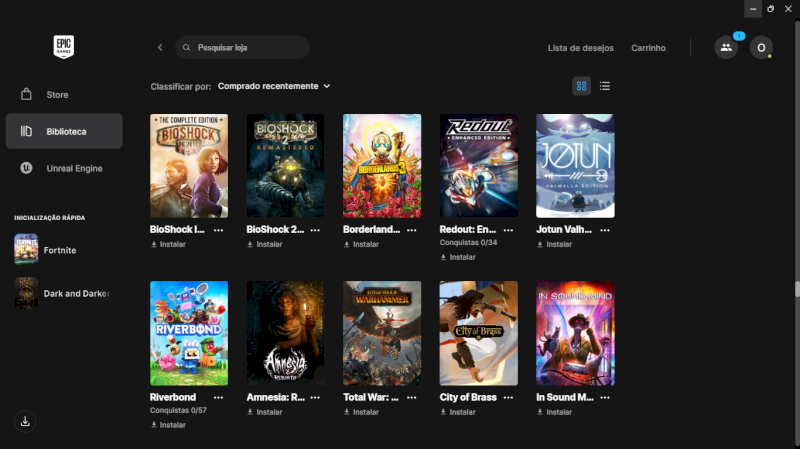Image resolution: width=800 pixels, height=449 pixels.
Task: Open options menu for Total War
Action: point(412,397)
